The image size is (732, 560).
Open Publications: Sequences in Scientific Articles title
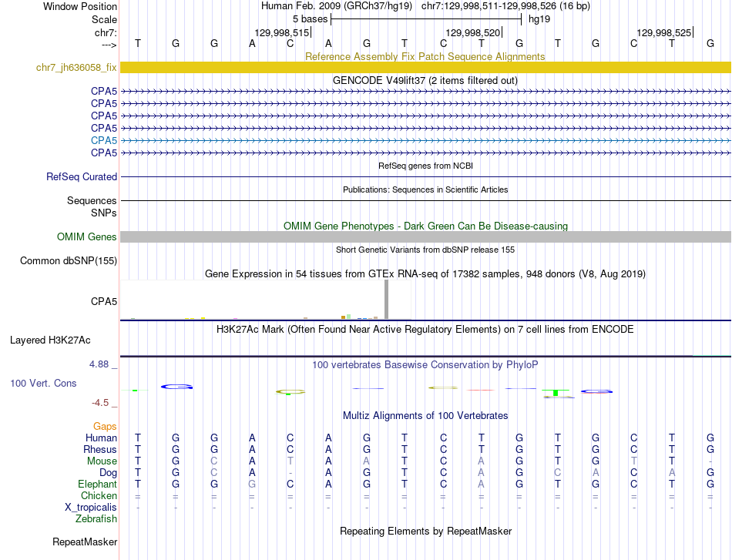(425, 189)
